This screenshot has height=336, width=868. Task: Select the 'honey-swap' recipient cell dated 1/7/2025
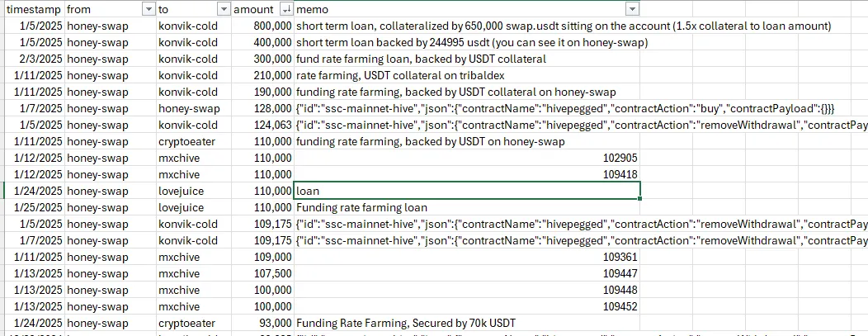(194, 108)
